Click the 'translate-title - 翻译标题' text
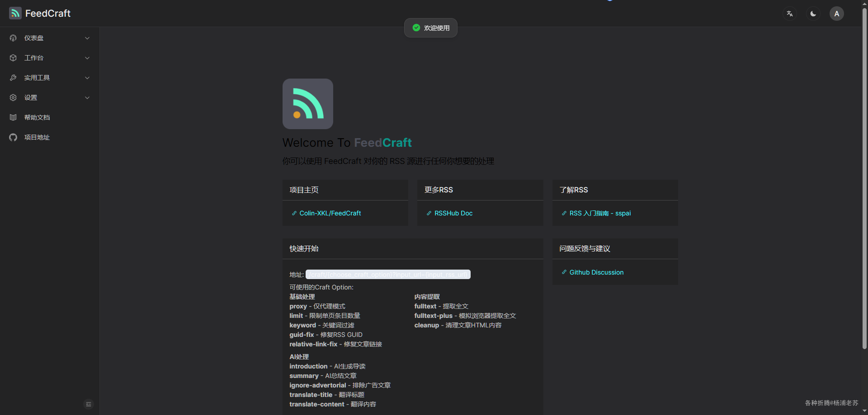 click(327, 395)
